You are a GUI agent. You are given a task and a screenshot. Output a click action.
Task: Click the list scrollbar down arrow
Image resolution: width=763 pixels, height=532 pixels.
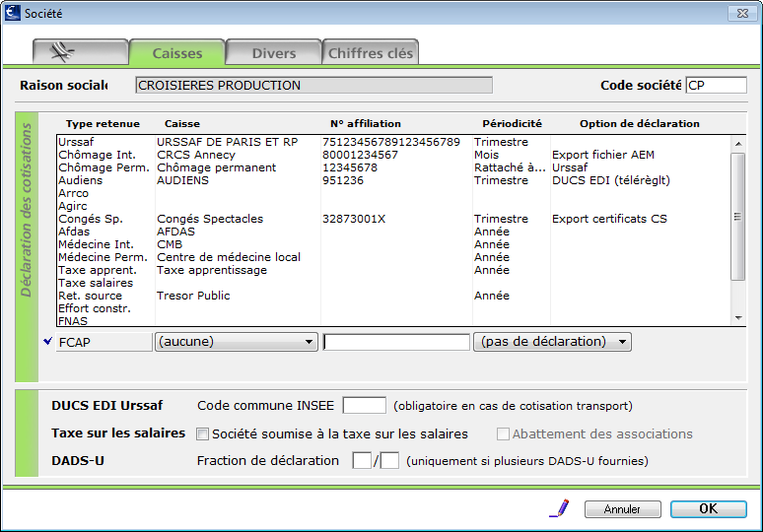[x=738, y=318]
